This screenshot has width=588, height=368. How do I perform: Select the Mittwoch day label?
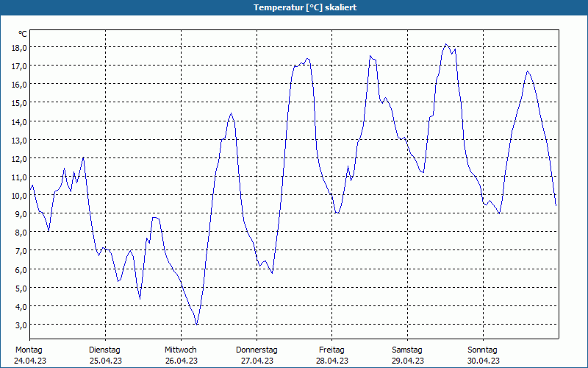pos(180,350)
